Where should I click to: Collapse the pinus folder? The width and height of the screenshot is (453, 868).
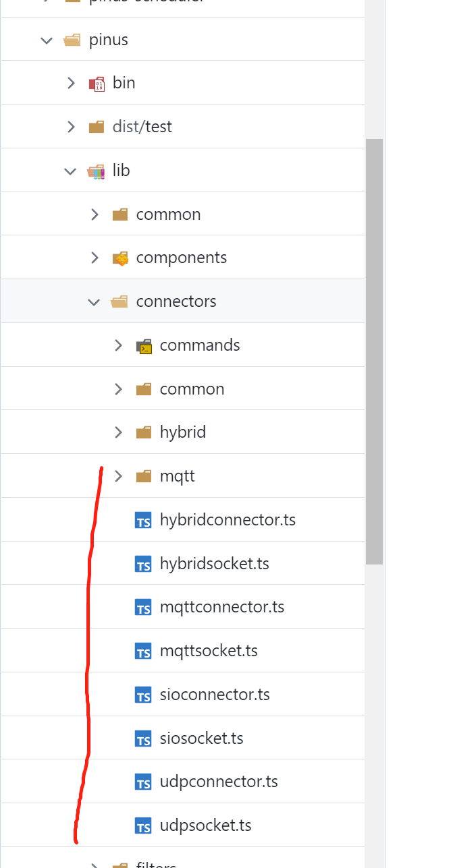(46, 40)
